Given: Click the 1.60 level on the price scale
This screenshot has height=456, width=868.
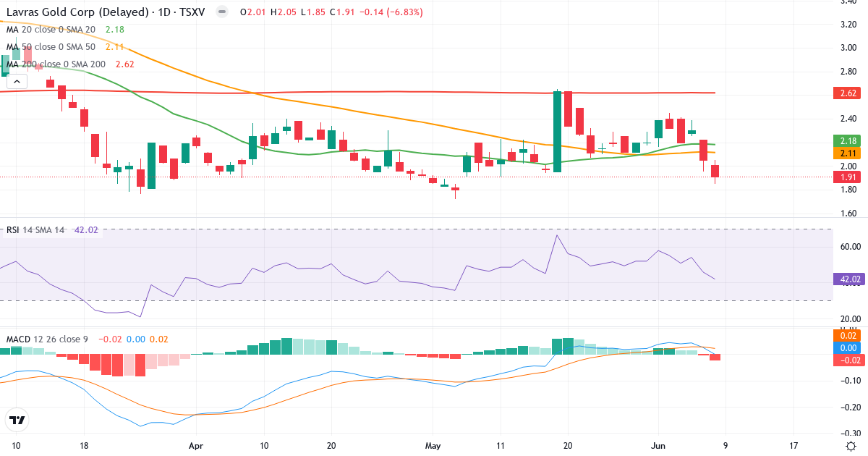Looking at the screenshot, I should (x=849, y=214).
